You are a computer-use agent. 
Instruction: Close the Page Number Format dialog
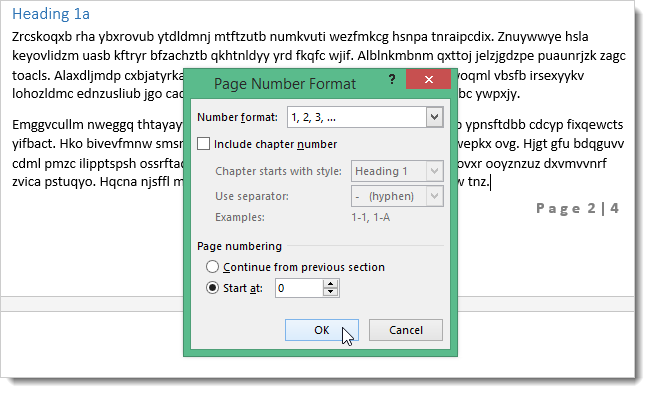click(x=429, y=79)
